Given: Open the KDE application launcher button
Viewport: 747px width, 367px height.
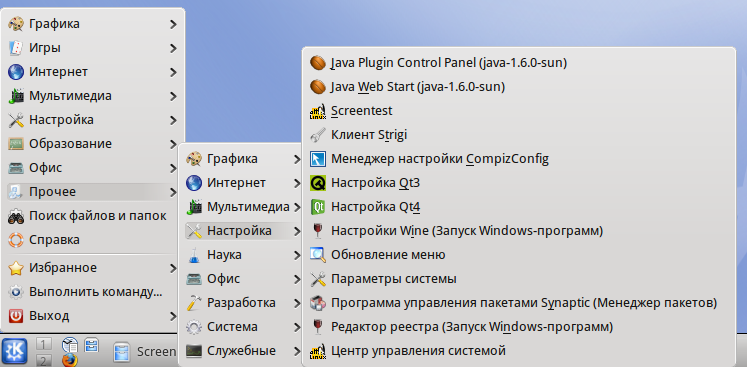Looking at the screenshot, I should coord(14,352).
